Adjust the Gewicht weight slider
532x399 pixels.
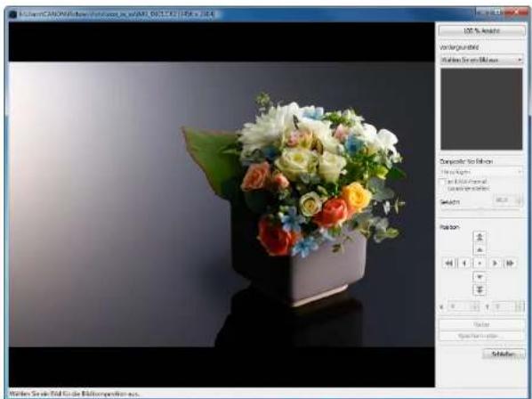click(x=480, y=209)
